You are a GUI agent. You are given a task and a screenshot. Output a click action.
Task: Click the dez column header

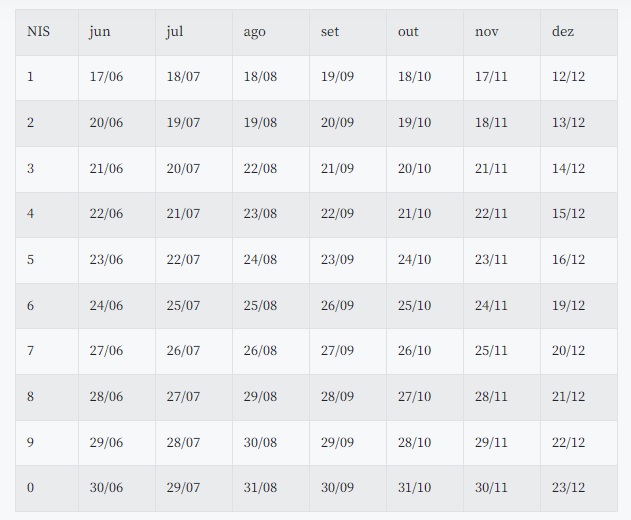coord(563,32)
